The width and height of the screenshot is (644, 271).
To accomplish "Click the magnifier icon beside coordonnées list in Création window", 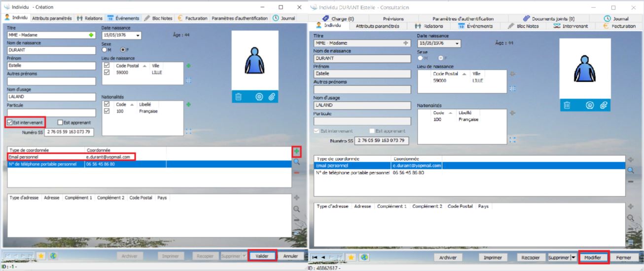I will [297, 161].
